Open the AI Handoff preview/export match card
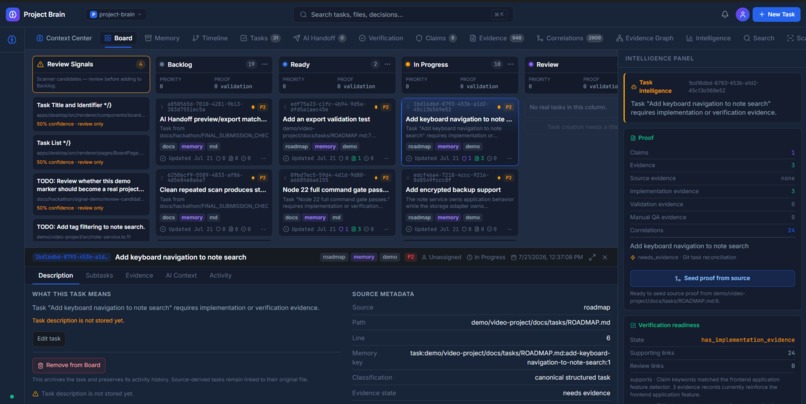This screenshot has width=806, height=404. [x=213, y=132]
